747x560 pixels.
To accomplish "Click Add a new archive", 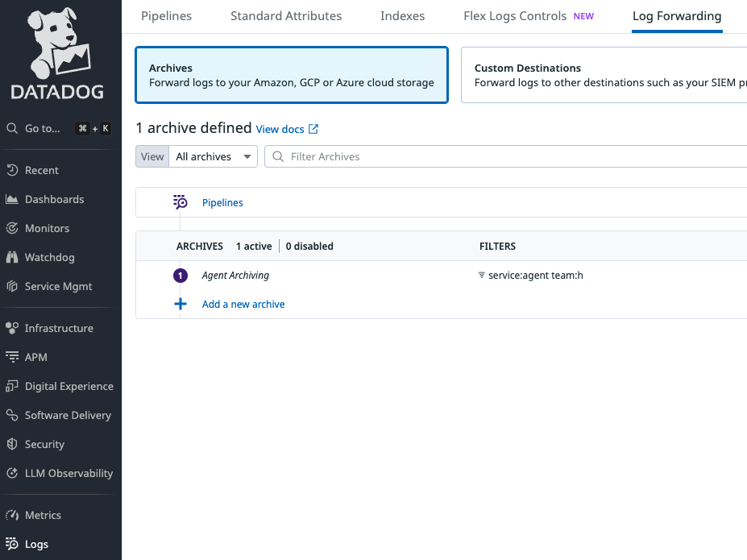I will [x=243, y=305].
